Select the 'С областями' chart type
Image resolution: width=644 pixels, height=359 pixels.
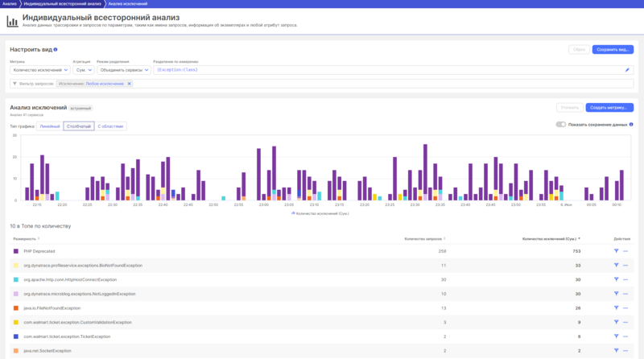[110, 126]
